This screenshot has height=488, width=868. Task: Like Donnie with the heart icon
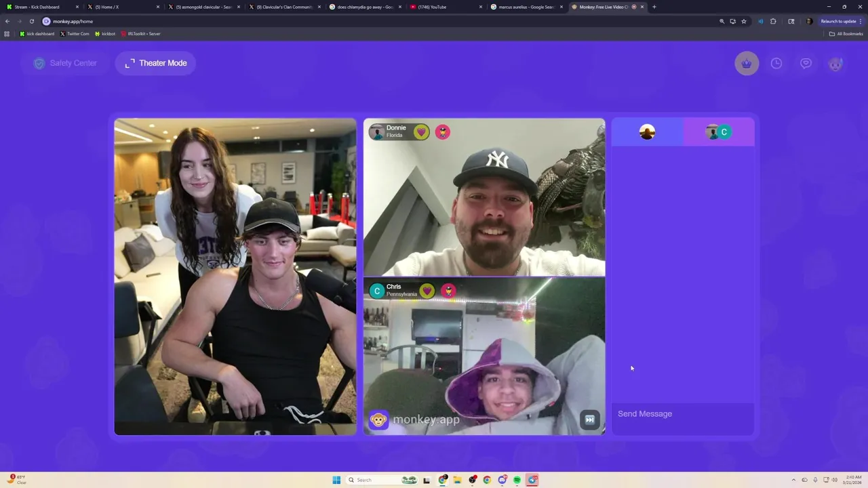point(422,132)
